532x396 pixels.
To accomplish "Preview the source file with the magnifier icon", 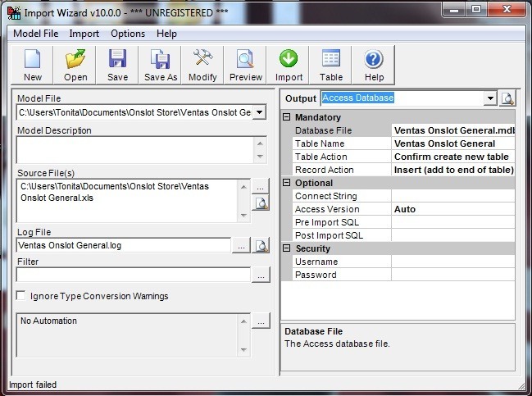I will (261, 203).
